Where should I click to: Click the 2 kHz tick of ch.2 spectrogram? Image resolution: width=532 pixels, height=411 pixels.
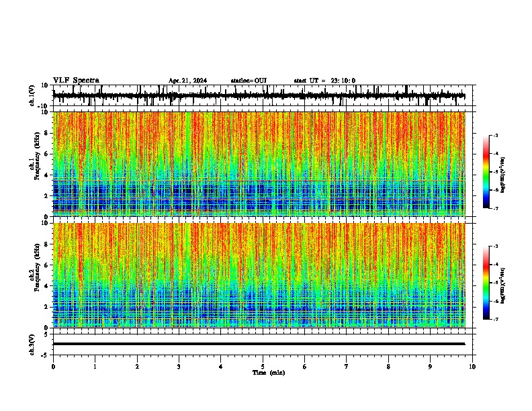[46, 307]
